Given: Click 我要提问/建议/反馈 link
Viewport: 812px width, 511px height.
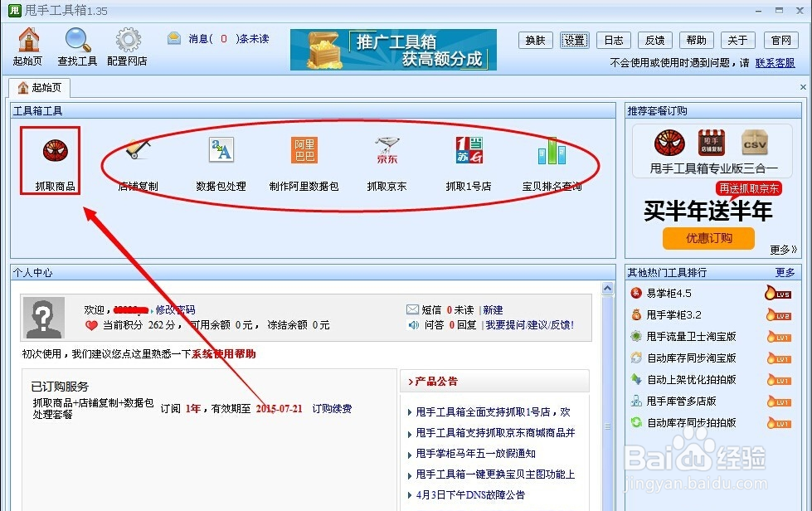Looking at the screenshot, I should pyautogui.click(x=529, y=325).
